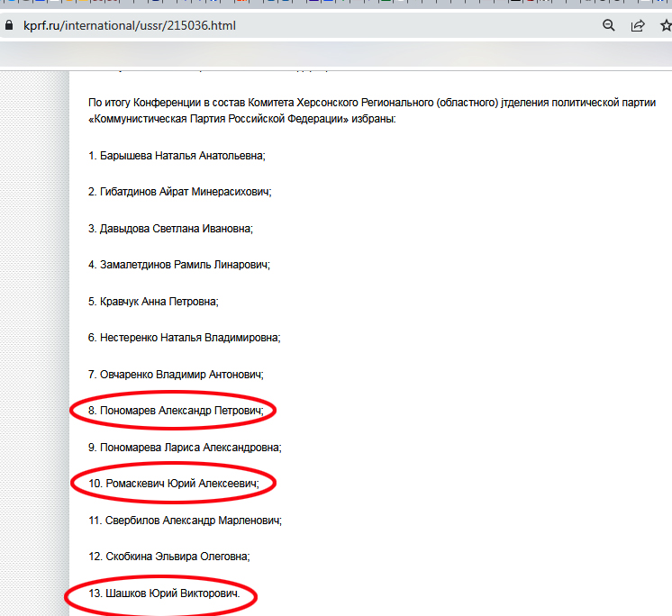Click list entry Гибатдинов Айрат Минерасихович

click(179, 192)
